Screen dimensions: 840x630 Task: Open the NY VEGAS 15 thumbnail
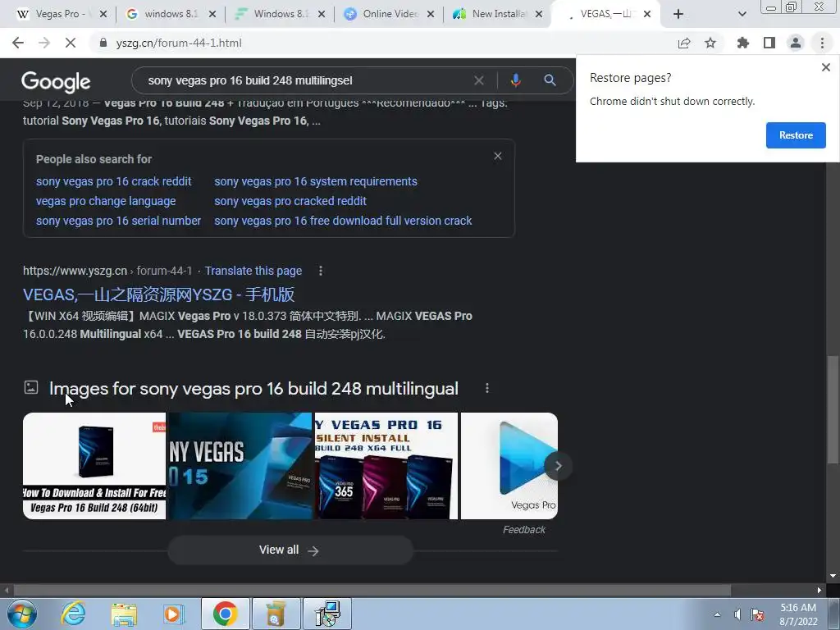click(240, 466)
